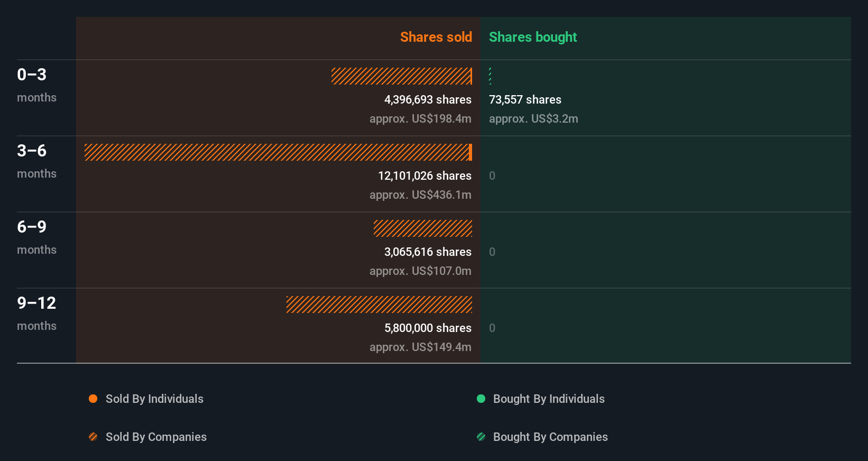Click the 12,101,026 shares value
The image size is (868, 461).
424,176
